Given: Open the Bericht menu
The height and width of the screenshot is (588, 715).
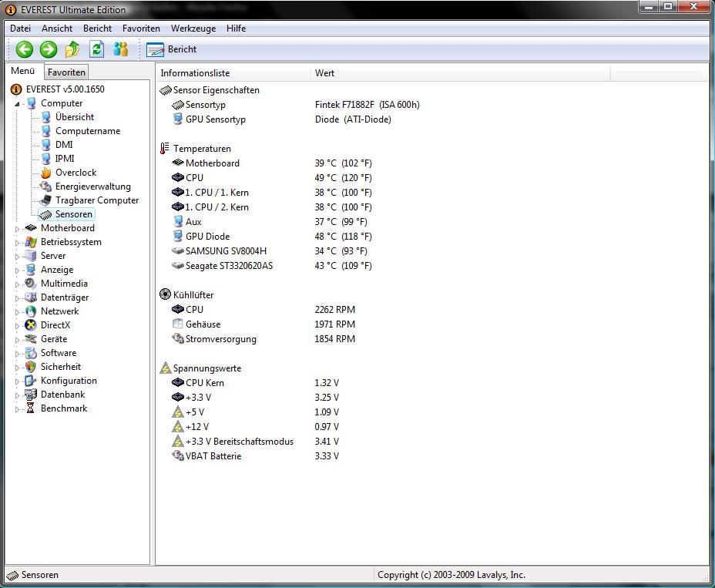Looking at the screenshot, I should tap(98, 29).
